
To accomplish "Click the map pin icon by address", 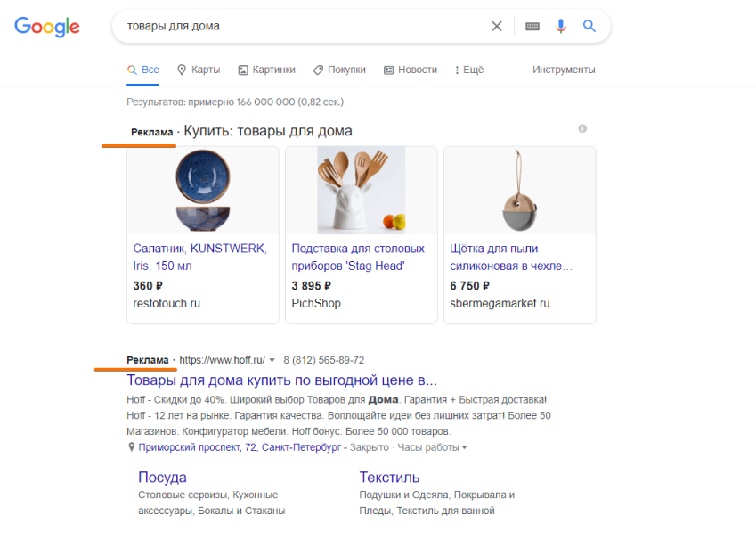I will (131, 447).
